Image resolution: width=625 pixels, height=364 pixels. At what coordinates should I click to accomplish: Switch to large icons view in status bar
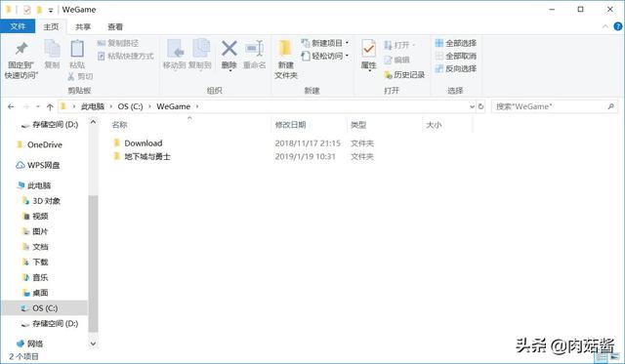point(614,357)
